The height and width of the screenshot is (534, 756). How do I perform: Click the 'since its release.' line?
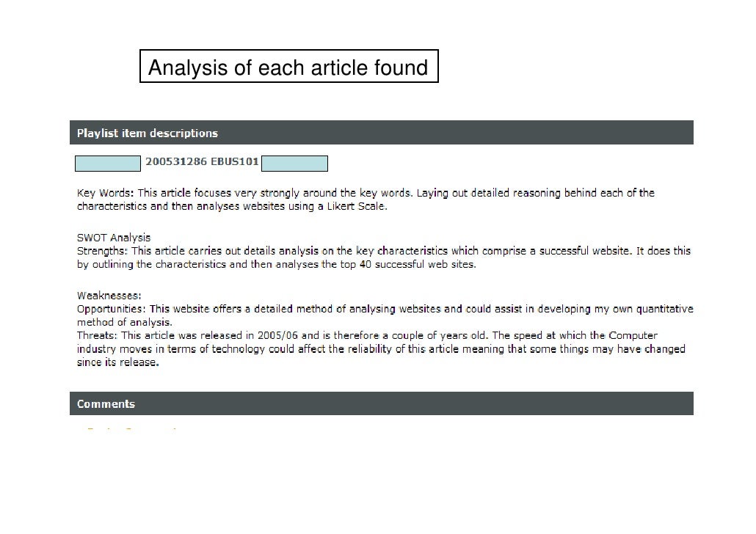(x=117, y=362)
